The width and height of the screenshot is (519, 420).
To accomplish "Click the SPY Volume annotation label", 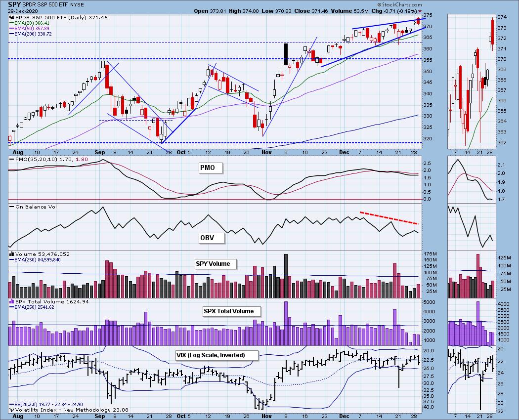I will point(216,264).
